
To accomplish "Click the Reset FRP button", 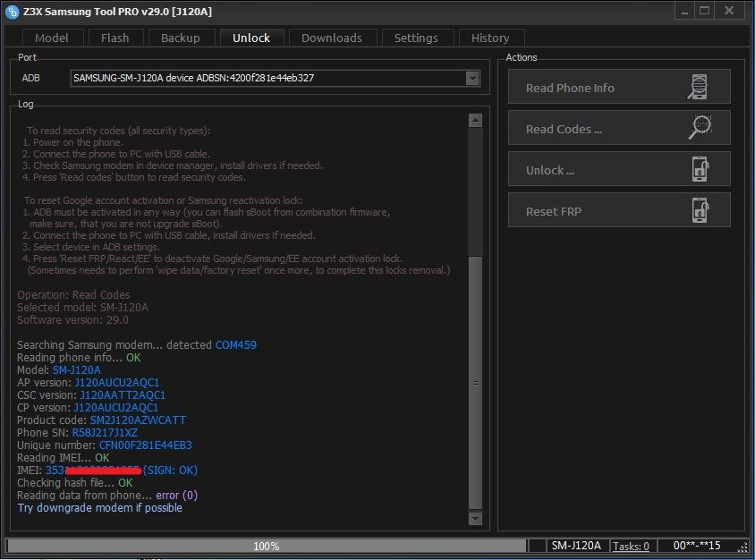I will point(619,210).
